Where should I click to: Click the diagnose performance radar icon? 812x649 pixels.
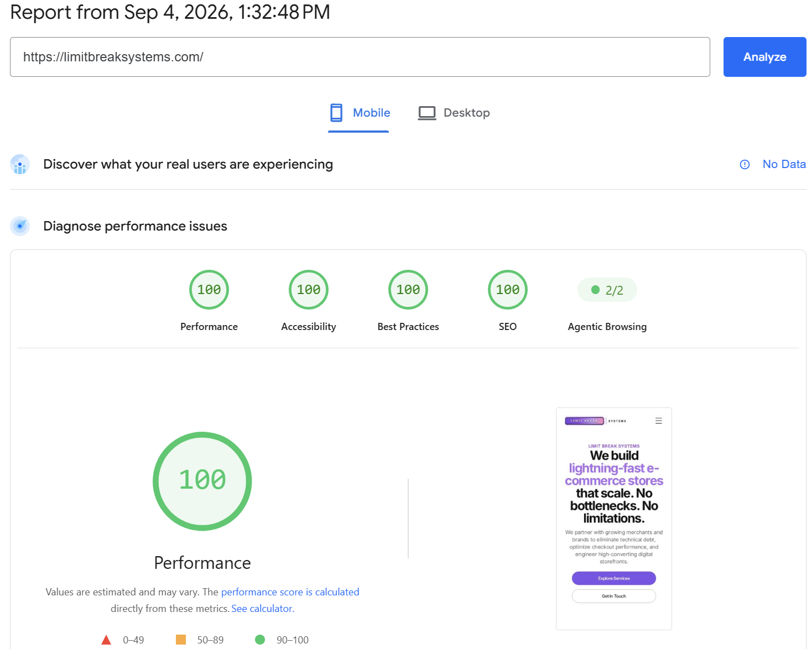[20, 226]
